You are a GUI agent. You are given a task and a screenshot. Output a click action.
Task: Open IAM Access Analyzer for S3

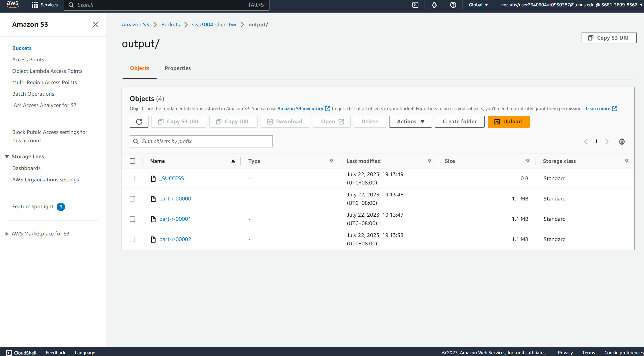[44, 105]
